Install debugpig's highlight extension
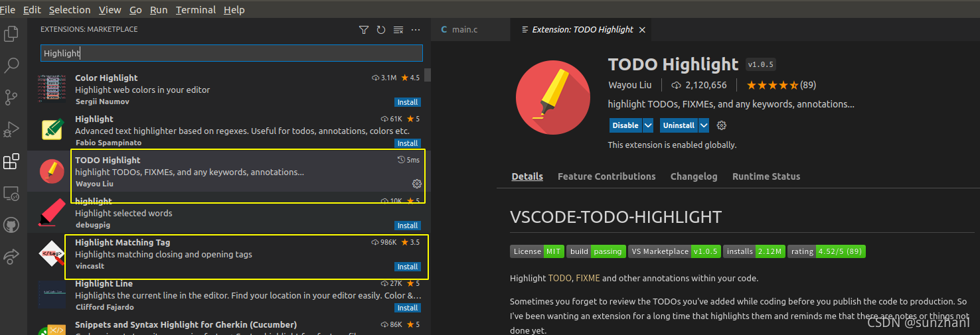The image size is (980, 335). [407, 226]
